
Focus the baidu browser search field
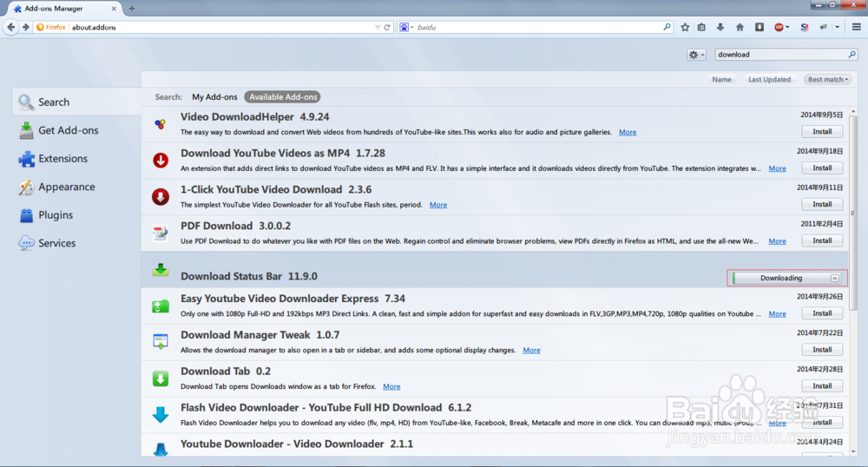(x=537, y=27)
